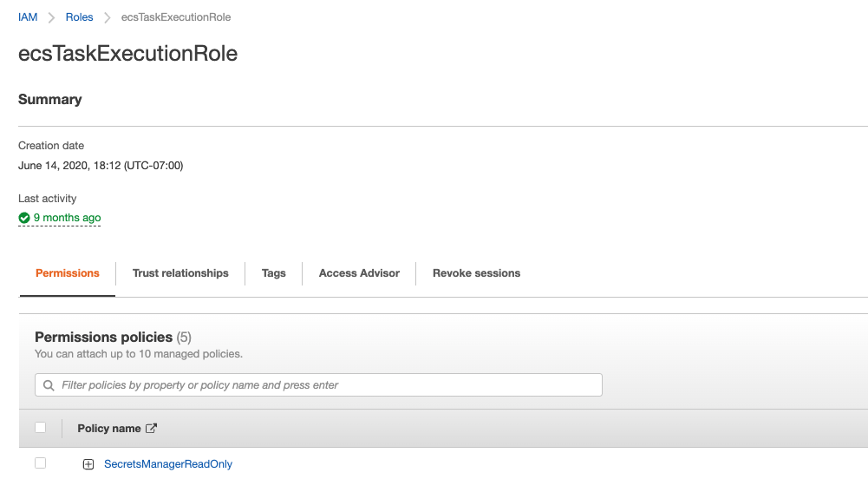Open the Tags tab
Image resolution: width=868 pixels, height=479 pixels.
click(x=273, y=273)
